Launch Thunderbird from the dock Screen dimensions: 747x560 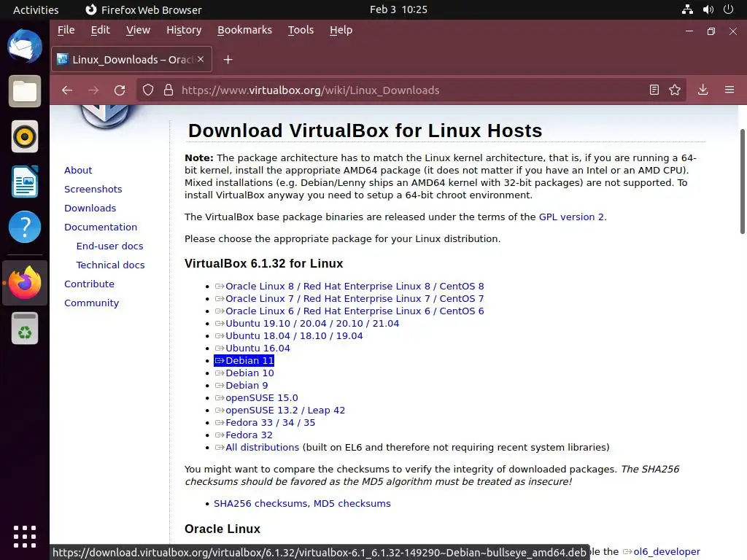[x=25, y=46]
